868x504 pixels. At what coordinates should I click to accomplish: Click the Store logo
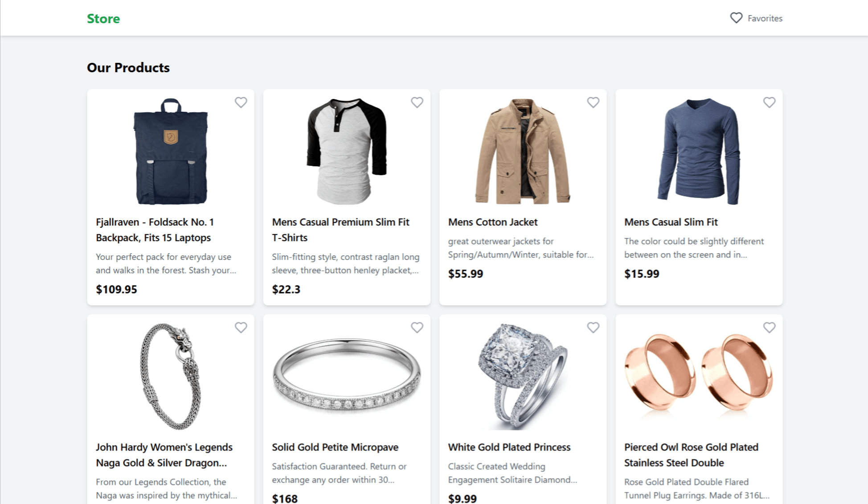pos(103,19)
